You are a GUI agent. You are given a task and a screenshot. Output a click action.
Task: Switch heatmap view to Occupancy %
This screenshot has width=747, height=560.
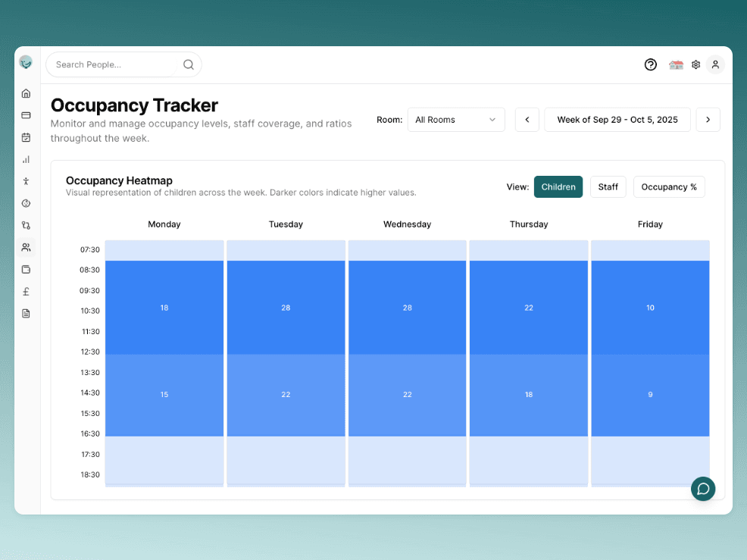(x=668, y=187)
